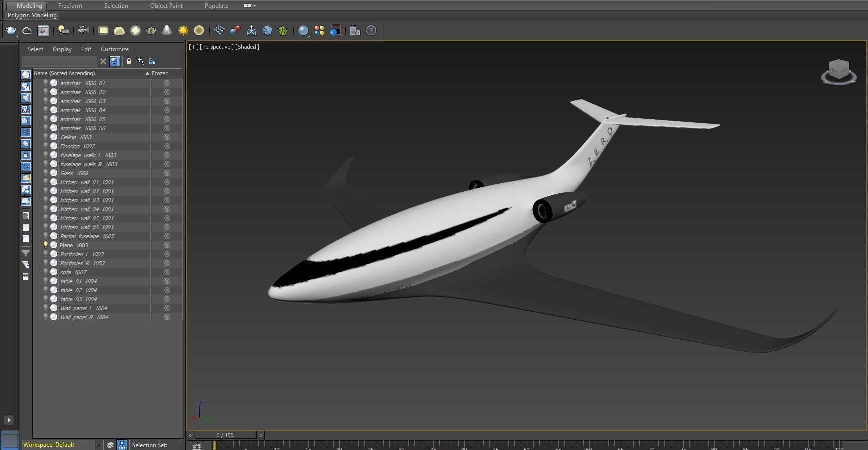Click the red and blue spheres icon
This screenshot has height=450, width=868.
point(235,31)
